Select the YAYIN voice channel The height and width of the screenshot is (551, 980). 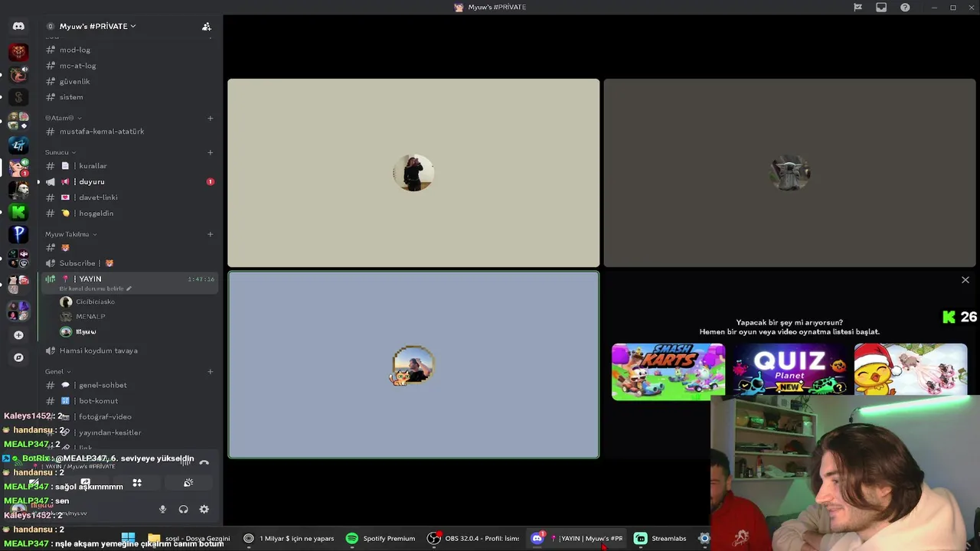point(130,282)
